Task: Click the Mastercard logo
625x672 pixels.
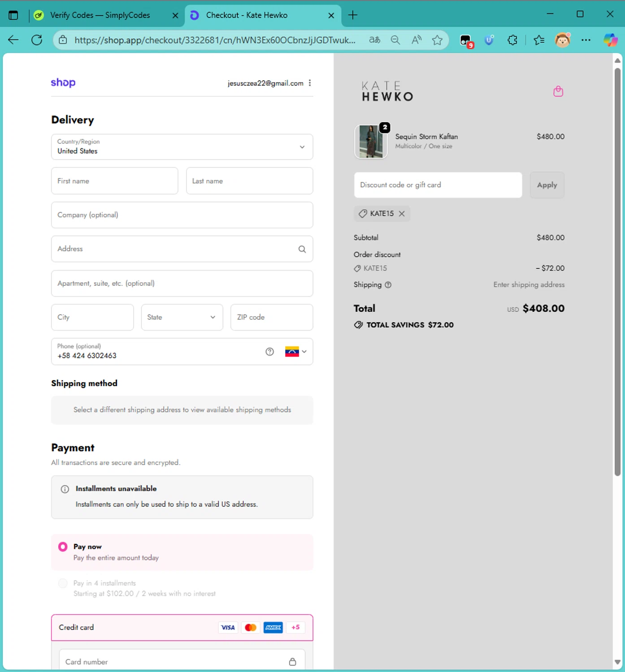Action: coord(251,627)
